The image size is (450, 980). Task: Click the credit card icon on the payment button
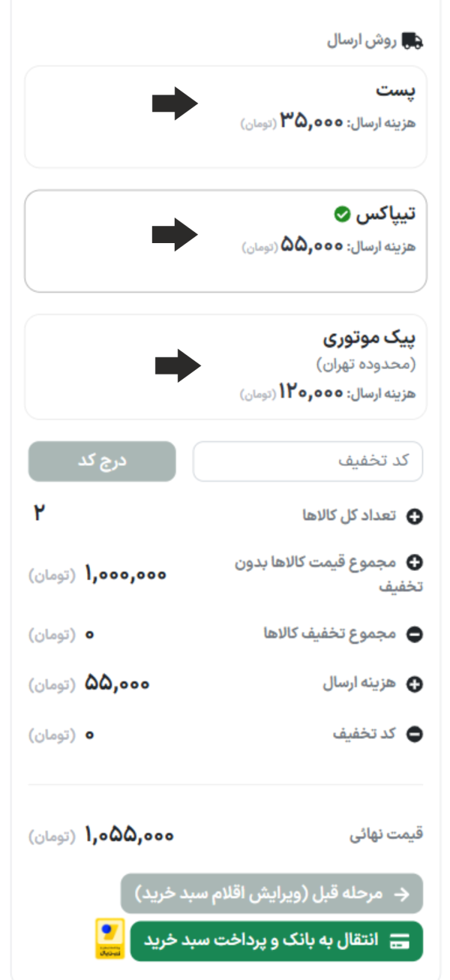click(x=400, y=941)
